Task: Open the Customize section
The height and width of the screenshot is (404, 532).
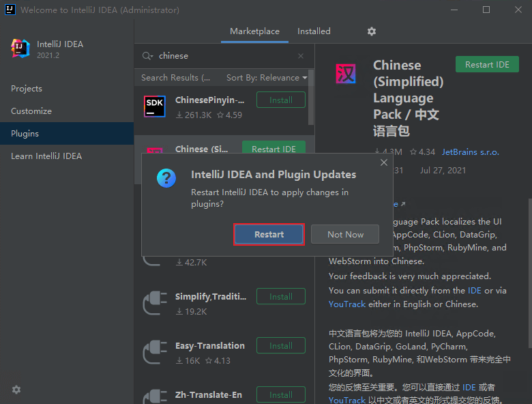Action: click(67, 111)
